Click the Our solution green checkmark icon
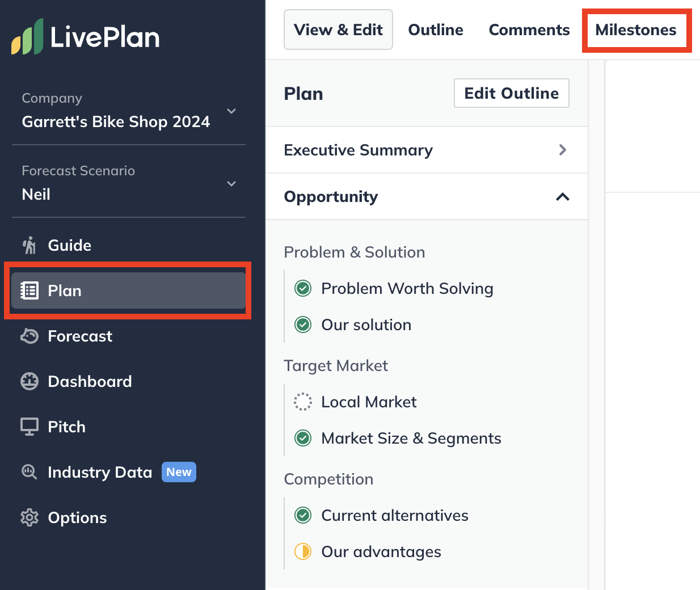The width and height of the screenshot is (700, 590). [x=303, y=324]
